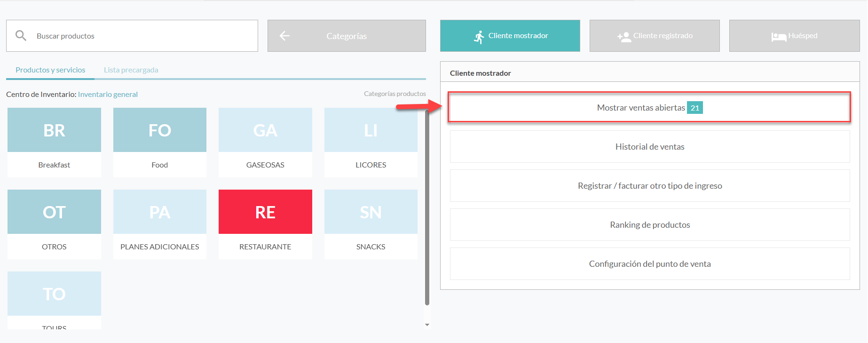Click the back arrow on Categorías
This screenshot has width=868, height=343.
[284, 36]
